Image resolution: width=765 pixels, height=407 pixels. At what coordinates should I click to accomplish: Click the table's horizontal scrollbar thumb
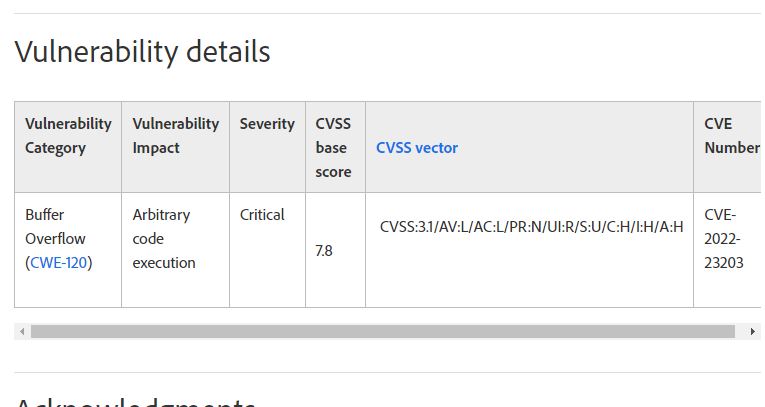coord(380,331)
